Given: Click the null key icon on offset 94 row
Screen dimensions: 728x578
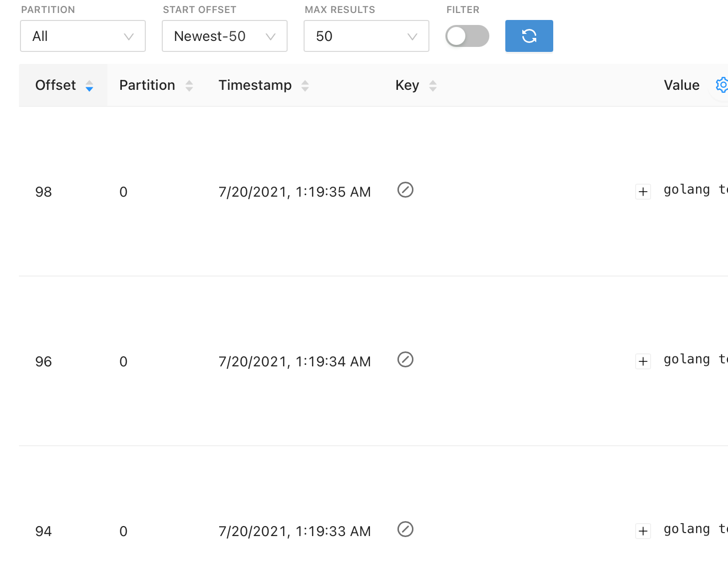Looking at the screenshot, I should [405, 530].
